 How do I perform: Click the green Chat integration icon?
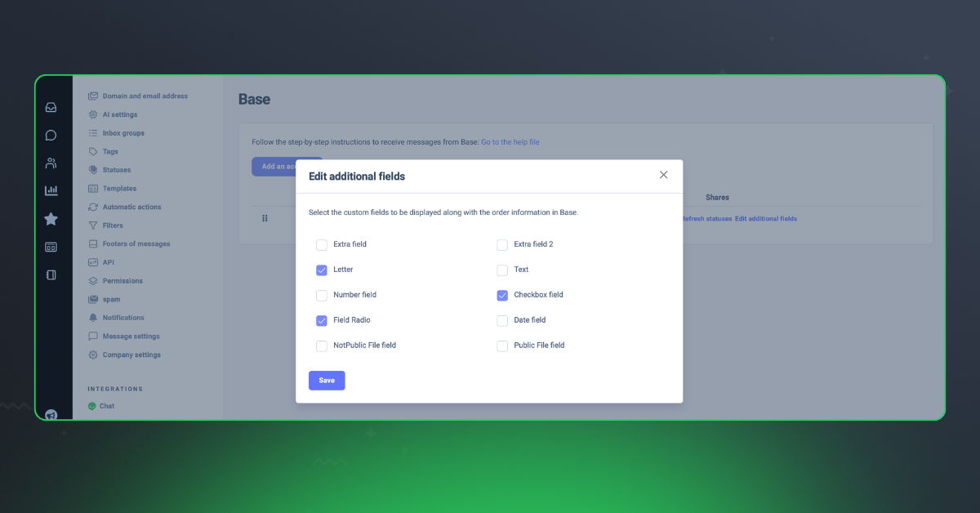click(x=92, y=406)
